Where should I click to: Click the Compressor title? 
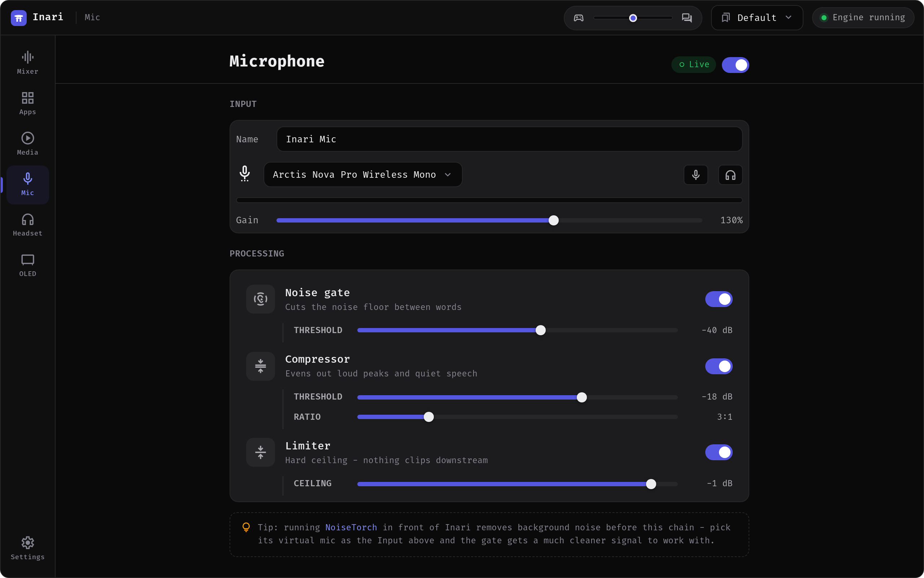coord(317,359)
